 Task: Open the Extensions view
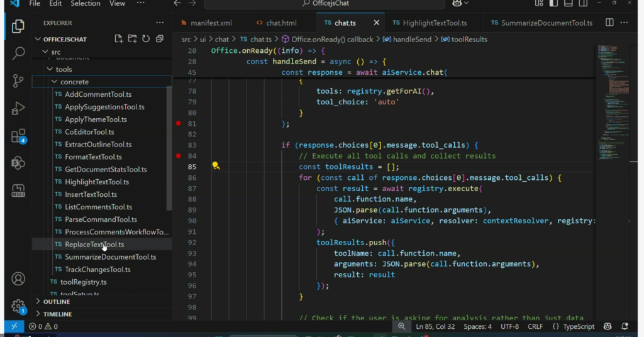tap(18, 136)
